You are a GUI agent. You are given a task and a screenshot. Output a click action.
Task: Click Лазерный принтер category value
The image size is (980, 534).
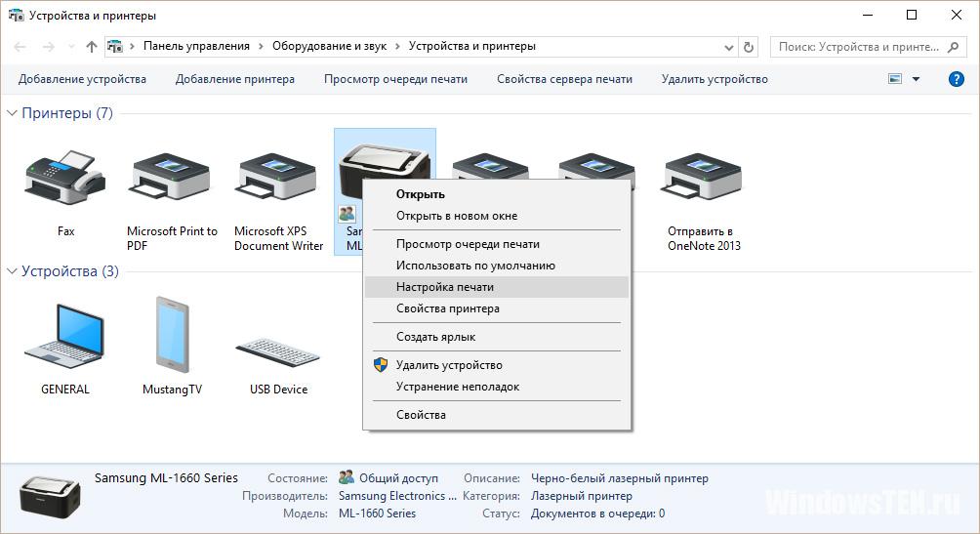click(x=581, y=496)
